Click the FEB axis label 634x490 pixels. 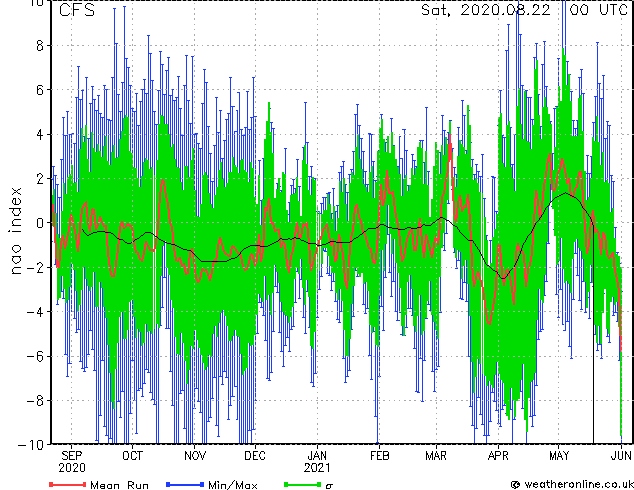[x=380, y=456]
